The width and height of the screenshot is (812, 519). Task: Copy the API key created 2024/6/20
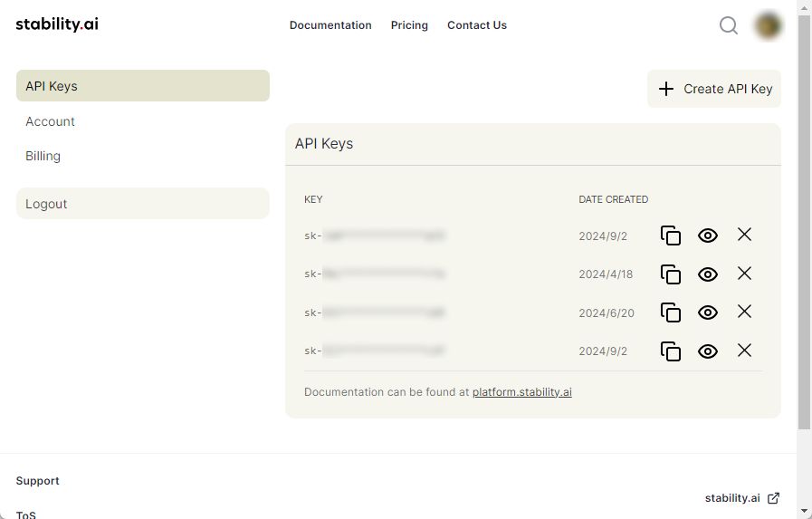coord(671,312)
